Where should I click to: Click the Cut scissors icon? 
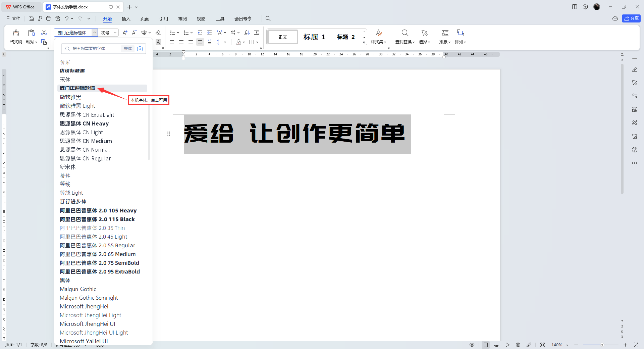point(44,33)
